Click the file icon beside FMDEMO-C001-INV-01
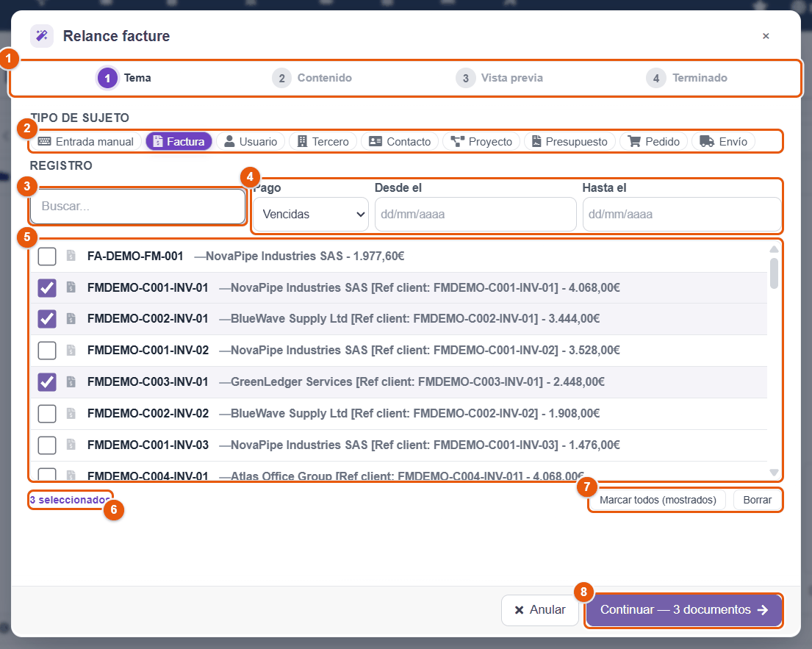Image resolution: width=812 pixels, height=649 pixels. pyautogui.click(x=71, y=287)
